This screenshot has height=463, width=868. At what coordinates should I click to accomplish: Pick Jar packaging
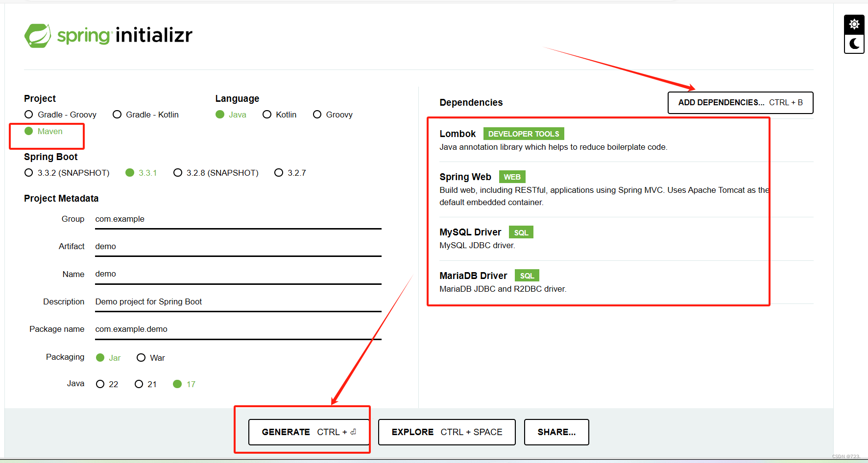108,358
